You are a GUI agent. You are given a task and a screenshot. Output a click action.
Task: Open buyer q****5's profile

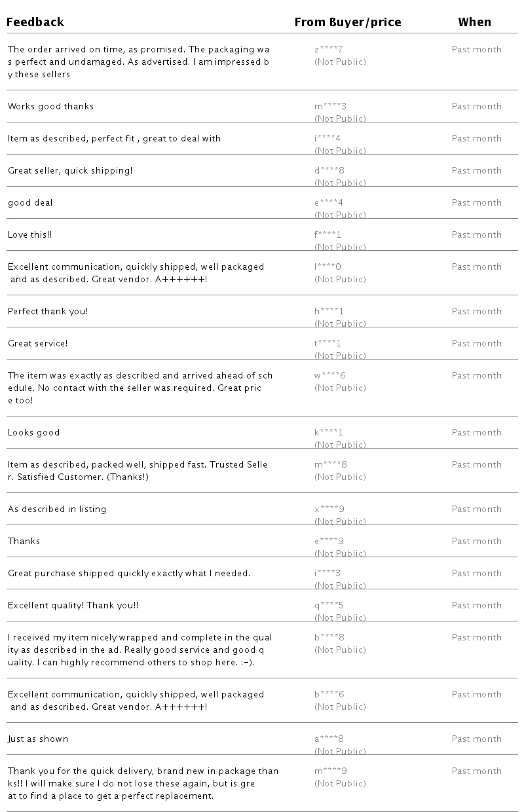click(329, 606)
